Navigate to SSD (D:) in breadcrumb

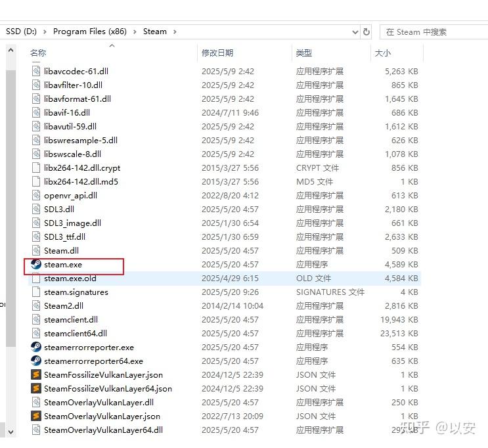point(21,32)
